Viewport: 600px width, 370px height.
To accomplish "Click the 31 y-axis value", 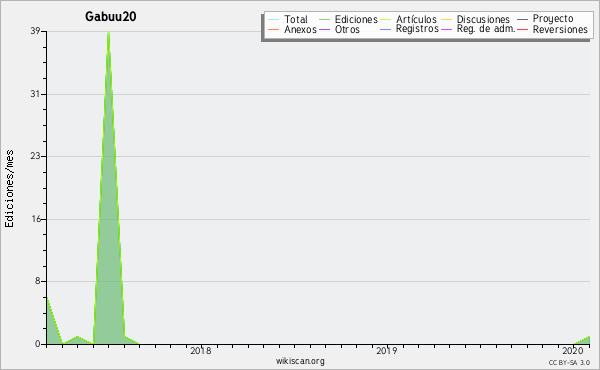I will [x=36, y=94].
